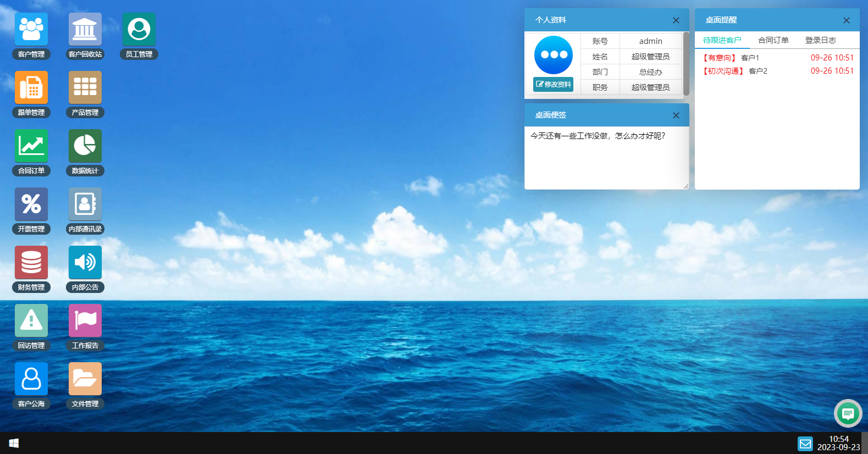Open the 工作报告 flag icon
The image size is (868, 454).
click(x=85, y=321)
